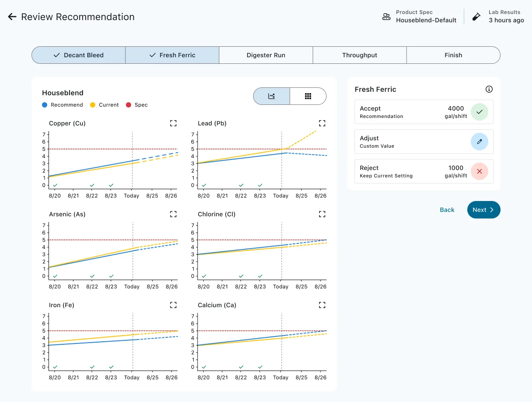Open the Finish step
The image size is (532, 402).
453,55
